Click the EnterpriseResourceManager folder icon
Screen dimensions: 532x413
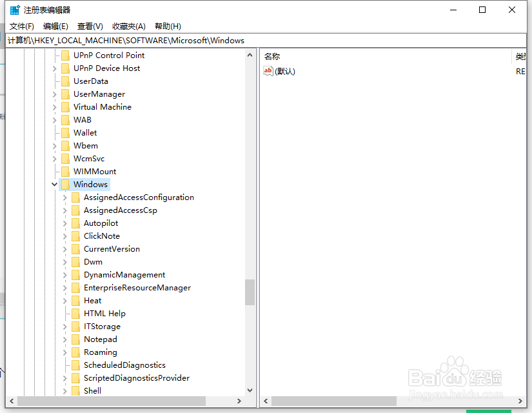tap(76, 288)
